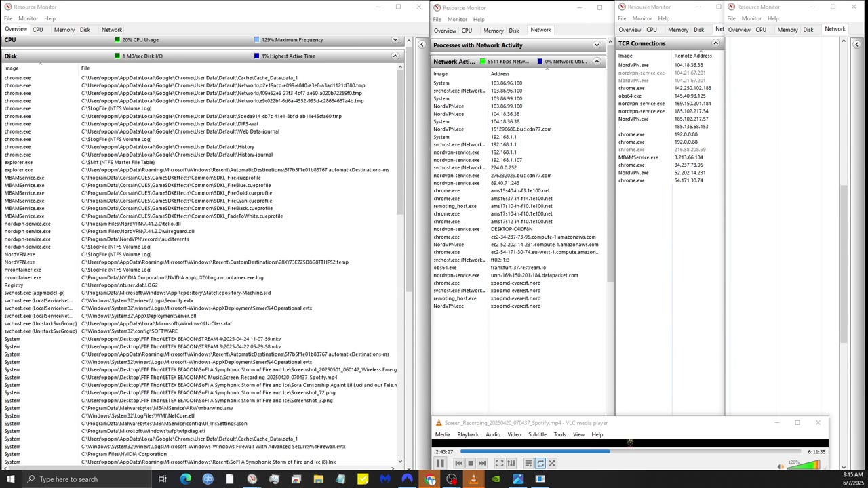Toggle VLC loop mode button

540,464
